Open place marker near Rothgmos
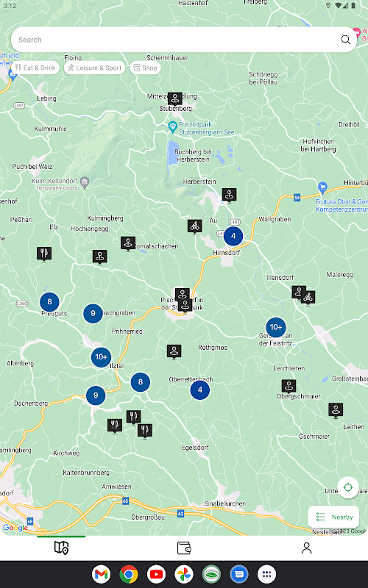368x588 pixels. [174, 352]
